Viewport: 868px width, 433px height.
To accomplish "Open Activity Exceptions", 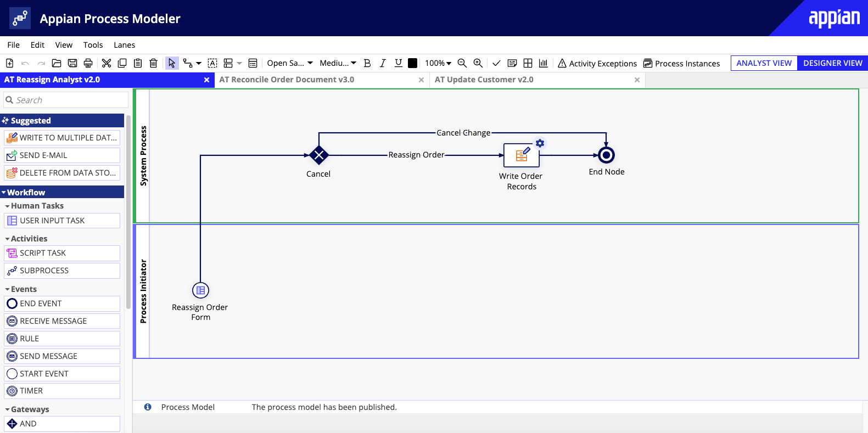I will [x=597, y=64].
